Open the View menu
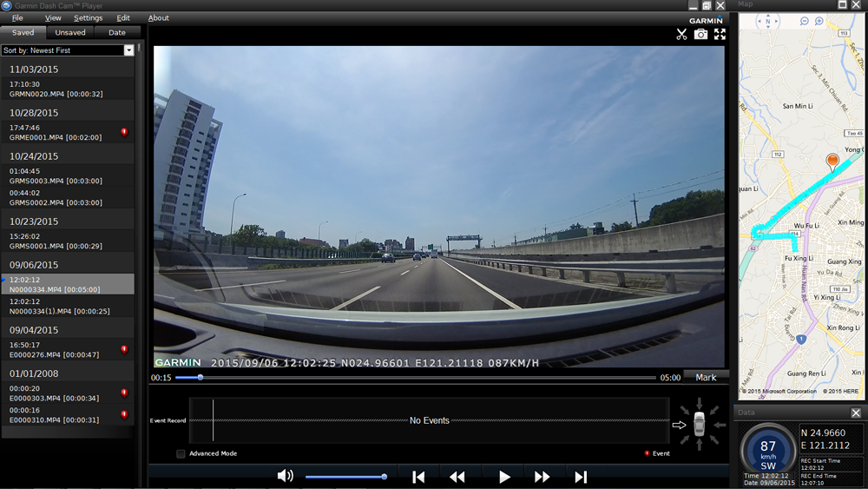The height and width of the screenshot is (489, 868). point(53,17)
